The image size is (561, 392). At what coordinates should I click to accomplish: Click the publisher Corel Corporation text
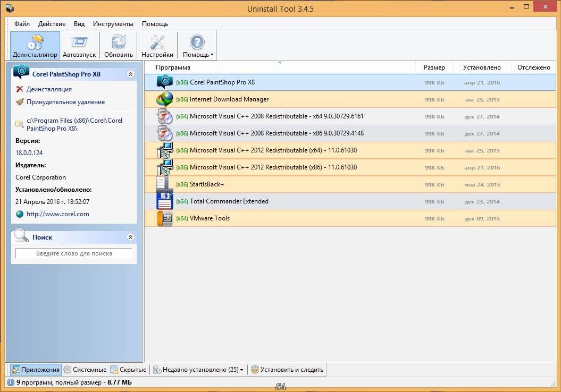(41, 177)
